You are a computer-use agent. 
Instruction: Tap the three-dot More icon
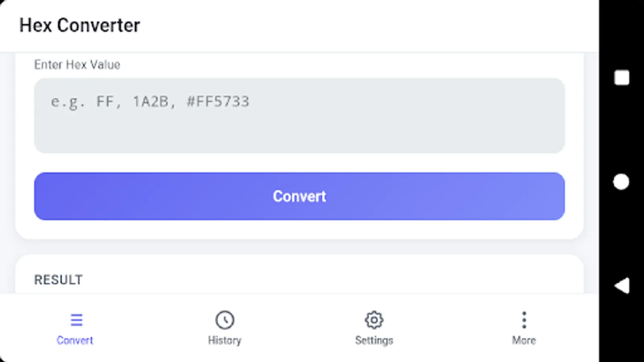click(x=524, y=319)
